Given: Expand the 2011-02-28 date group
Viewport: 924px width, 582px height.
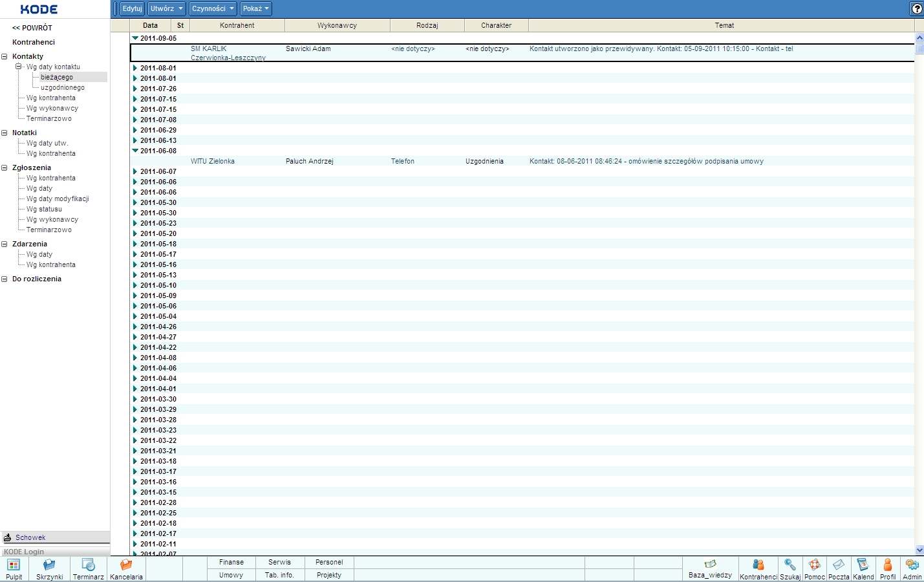Looking at the screenshot, I should [x=135, y=502].
